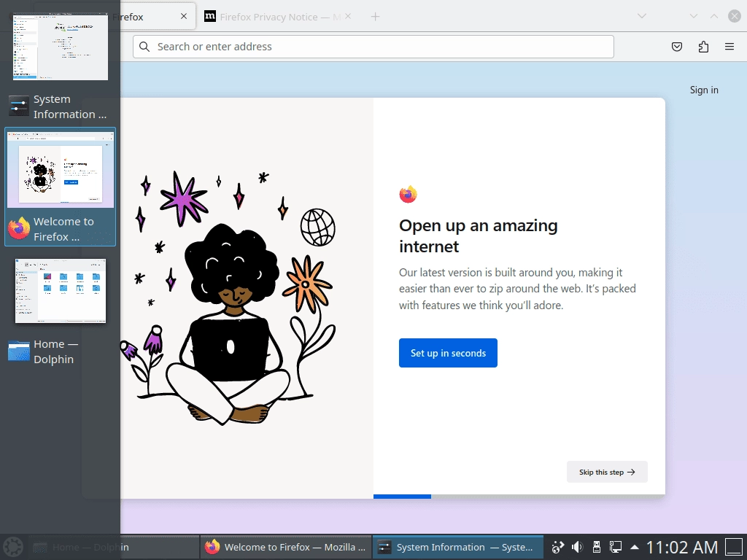Click the globe-and-arrow system tray icon

coord(557,547)
